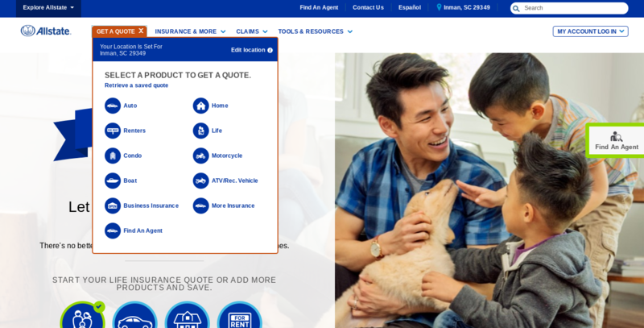Click the Allstate logo
Image resolution: width=644 pixels, height=328 pixels.
[x=46, y=31]
